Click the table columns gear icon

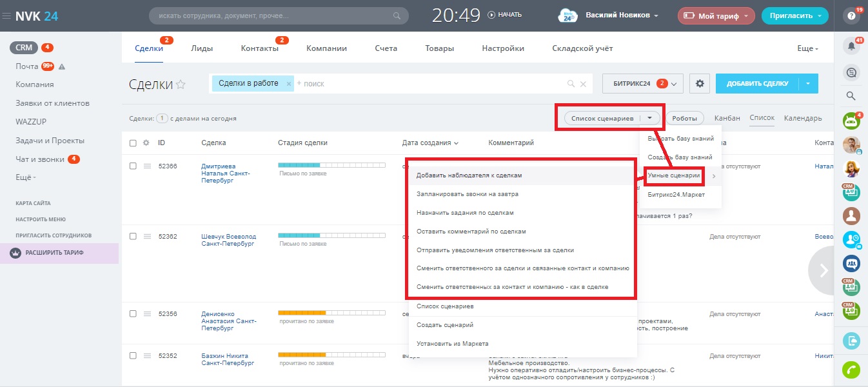click(146, 143)
